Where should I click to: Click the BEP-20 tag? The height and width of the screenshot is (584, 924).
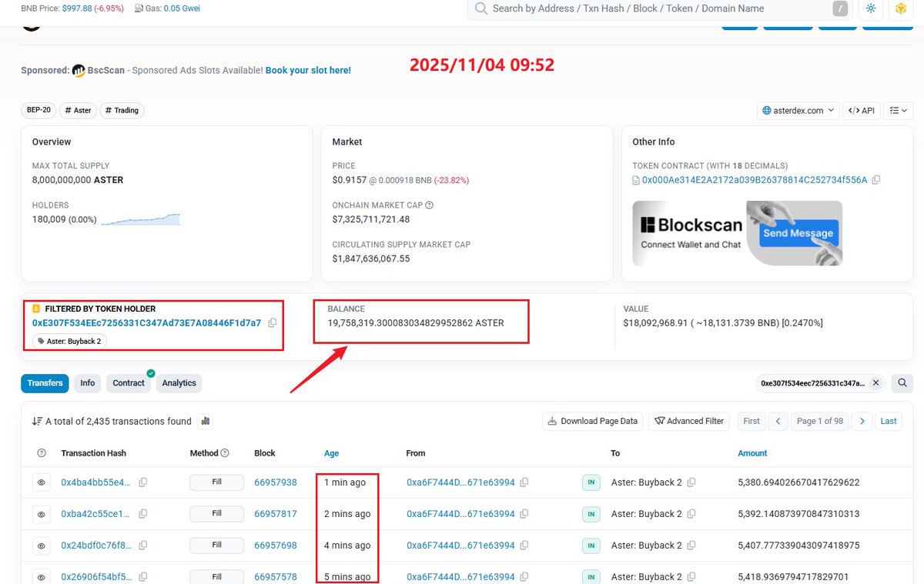[38, 110]
